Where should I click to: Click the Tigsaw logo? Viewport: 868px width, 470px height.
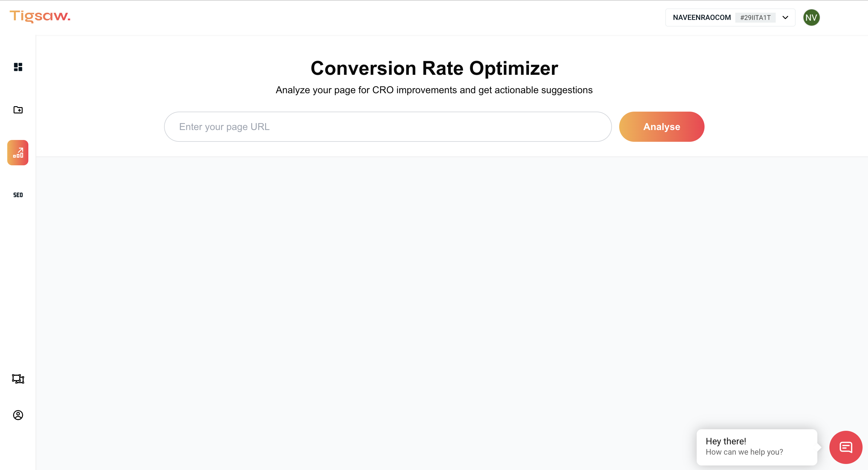pos(40,16)
